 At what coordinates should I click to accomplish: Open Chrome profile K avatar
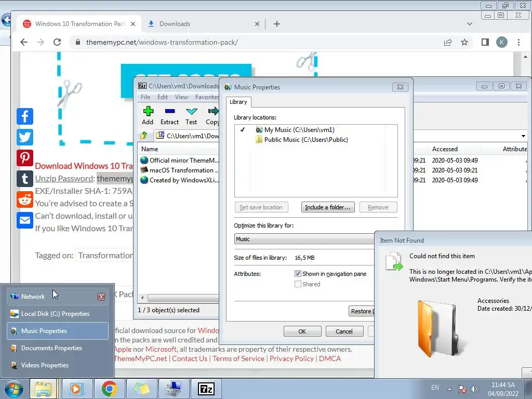click(502, 42)
